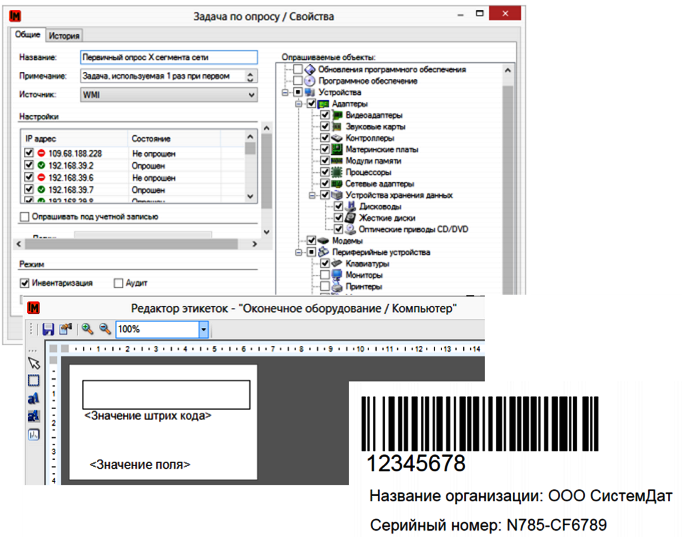Click the Контроллеры icon in the tree
Screen dimensions: 682x537
pos(337,138)
